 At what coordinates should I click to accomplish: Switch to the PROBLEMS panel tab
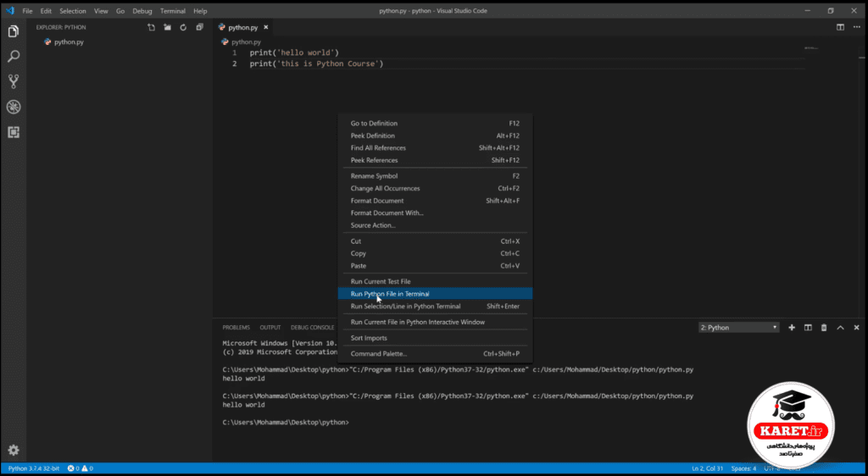coord(236,327)
